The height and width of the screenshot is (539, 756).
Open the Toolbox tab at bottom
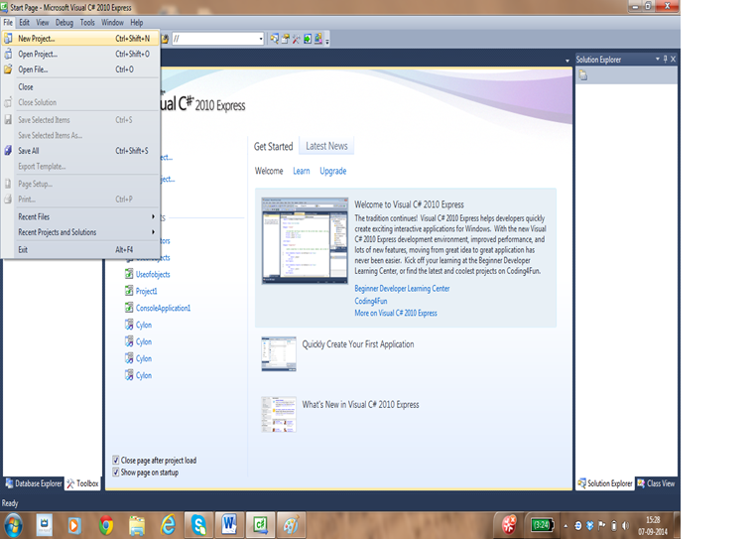pyautogui.click(x=82, y=483)
